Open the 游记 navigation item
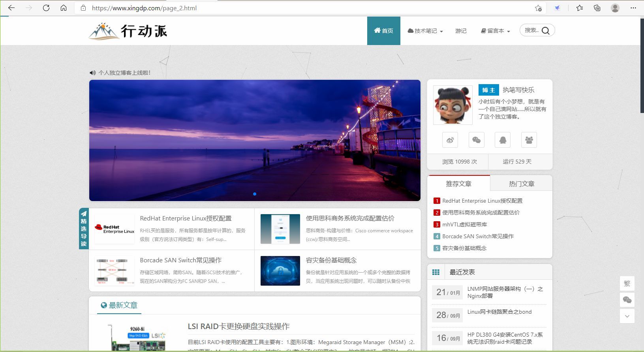 tap(461, 31)
